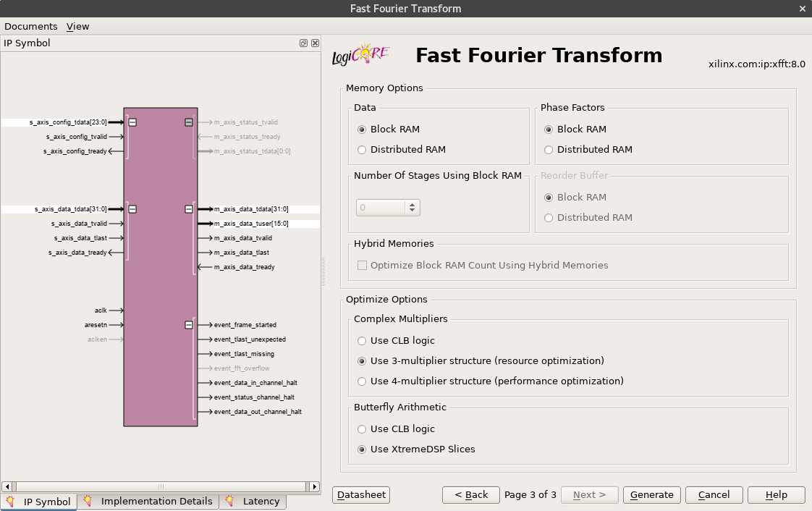Click the aclk port label
The width and height of the screenshot is (812, 511).
(101, 311)
